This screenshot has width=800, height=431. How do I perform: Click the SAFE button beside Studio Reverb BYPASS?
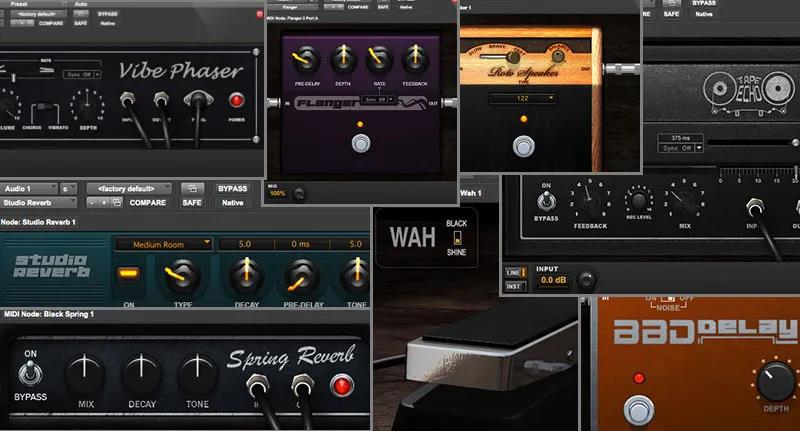[193, 203]
